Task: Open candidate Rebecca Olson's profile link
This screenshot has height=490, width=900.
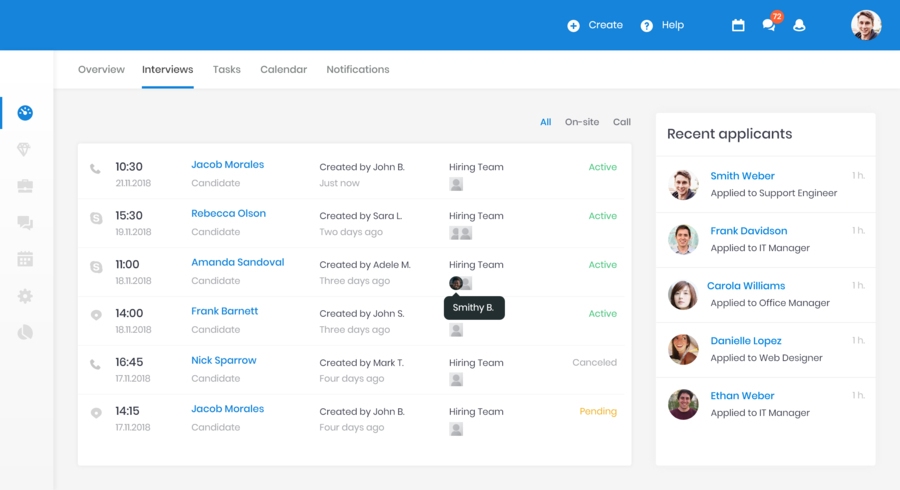Action: click(x=228, y=213)
